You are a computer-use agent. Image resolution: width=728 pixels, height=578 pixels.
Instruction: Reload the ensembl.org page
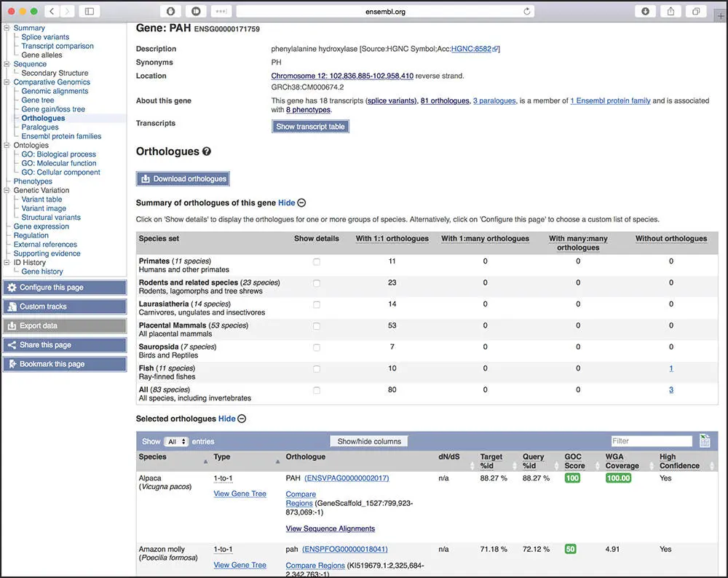click(x=527, y=12)
